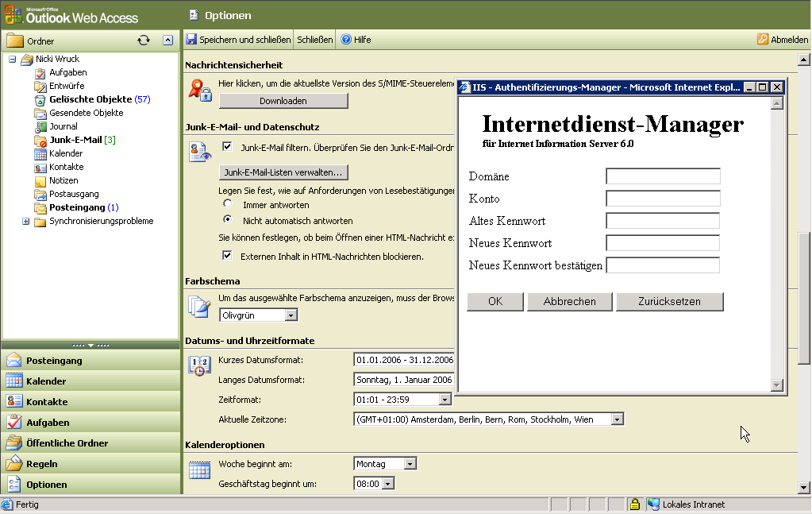Click Neues Kennwort bestätigen input field
The image size is (812, 514).
(663, 265)
